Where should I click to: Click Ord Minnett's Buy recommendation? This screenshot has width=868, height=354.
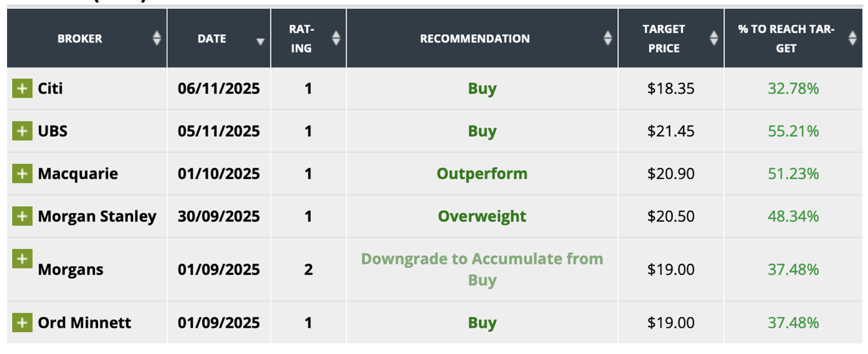482,323
